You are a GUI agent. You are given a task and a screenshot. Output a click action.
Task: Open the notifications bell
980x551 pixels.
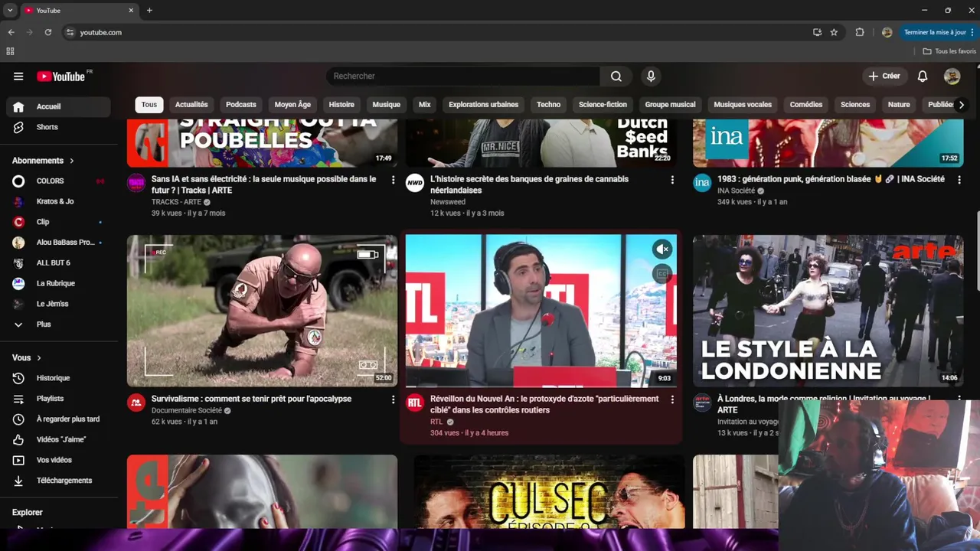(923, 76)
